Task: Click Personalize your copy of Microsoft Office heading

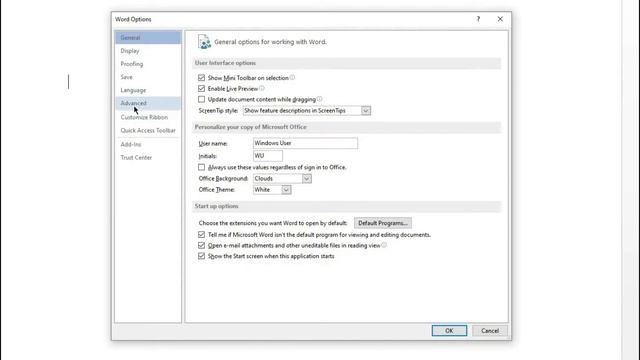Action: point(251,127)
